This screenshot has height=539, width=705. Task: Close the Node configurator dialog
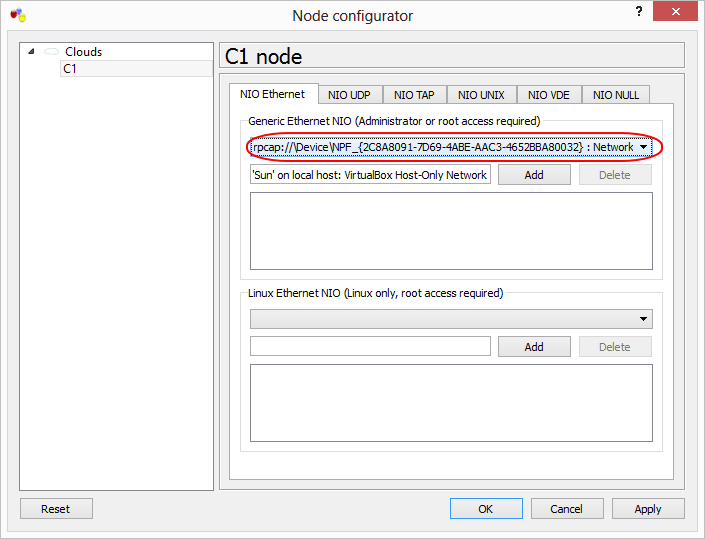point(675,11)
